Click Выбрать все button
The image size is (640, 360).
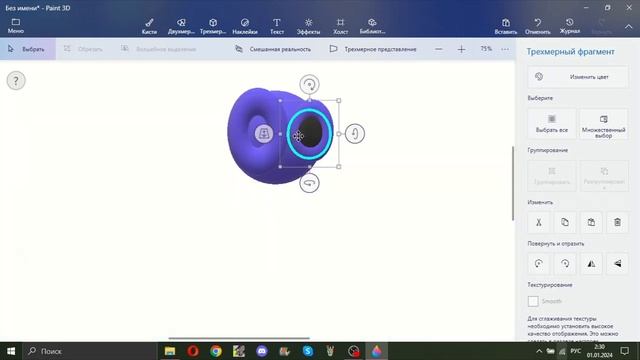click(x=552, y=124)
